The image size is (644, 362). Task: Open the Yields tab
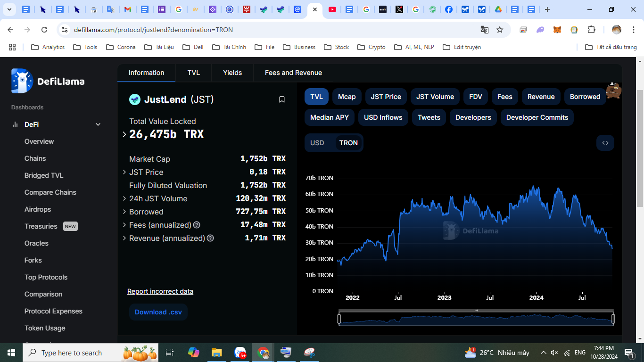click(x=232, y=73)
